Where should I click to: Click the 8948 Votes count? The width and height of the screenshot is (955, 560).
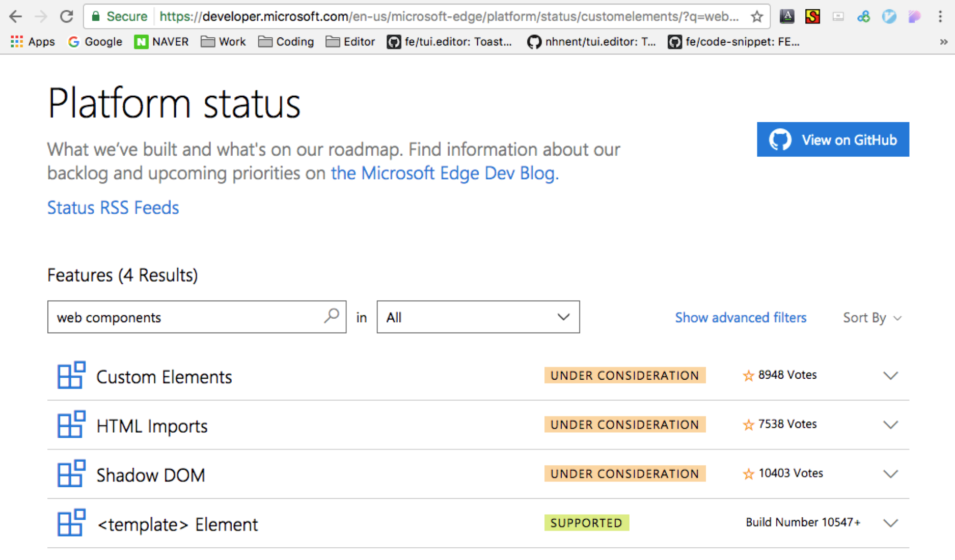pos(787,375)
